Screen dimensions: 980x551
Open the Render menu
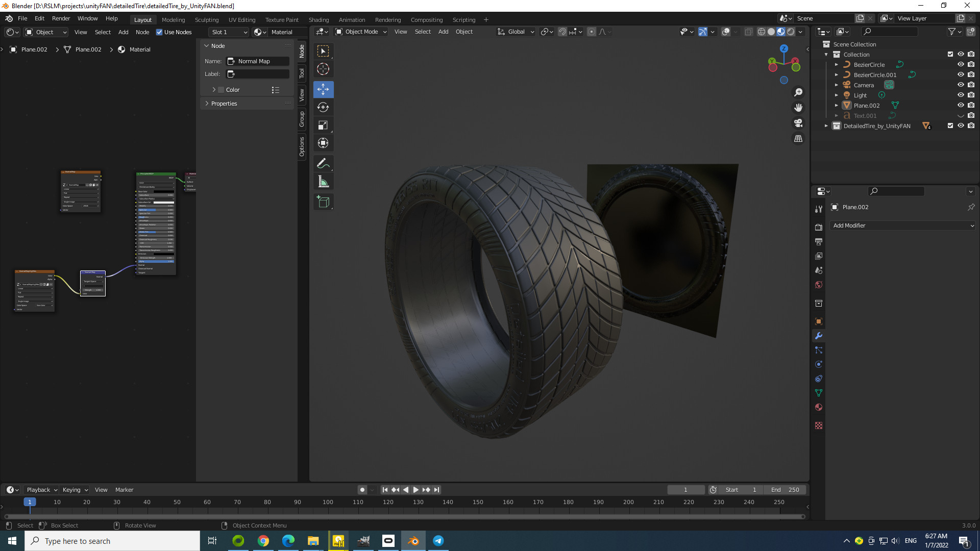(61, 18)
